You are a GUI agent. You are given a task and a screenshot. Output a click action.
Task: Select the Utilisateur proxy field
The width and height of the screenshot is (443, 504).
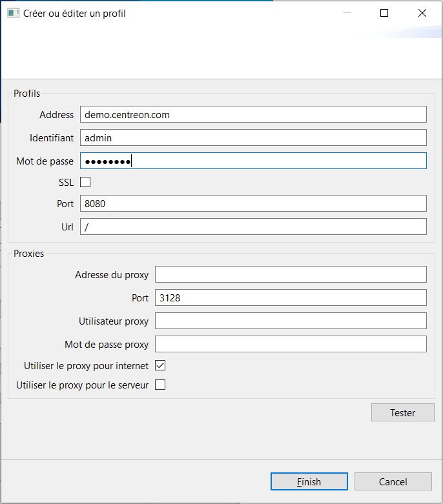[291, 321]
